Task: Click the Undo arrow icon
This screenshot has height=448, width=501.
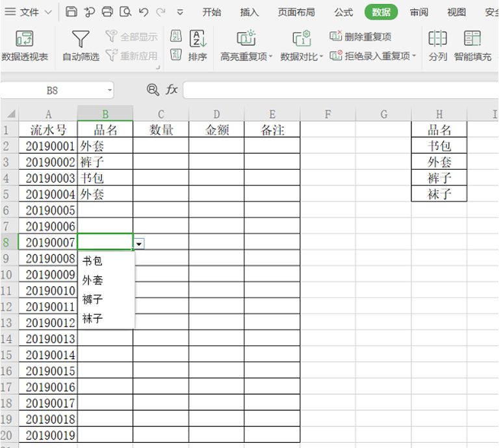Action: [144, 12]
